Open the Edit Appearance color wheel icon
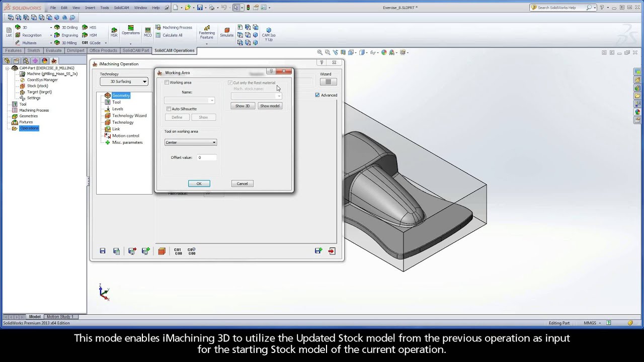 pyautogui.click(x=384, y=52)
